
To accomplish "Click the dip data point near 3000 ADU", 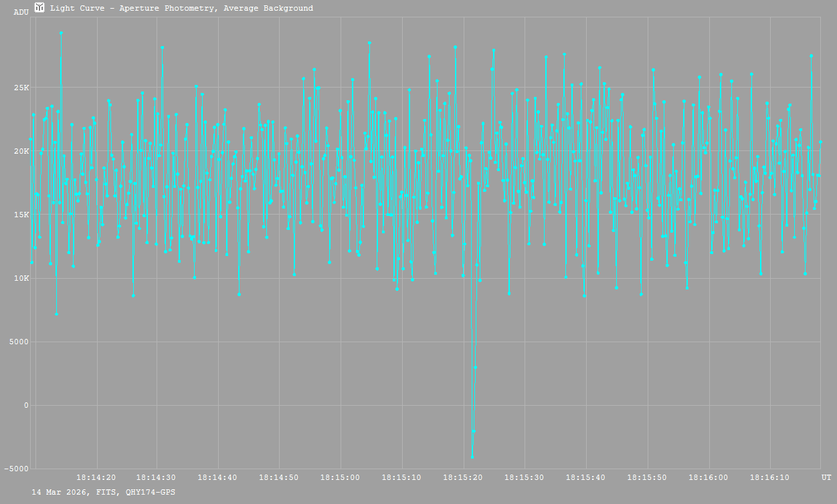I will pyautogui.click(x=475, y=367).
